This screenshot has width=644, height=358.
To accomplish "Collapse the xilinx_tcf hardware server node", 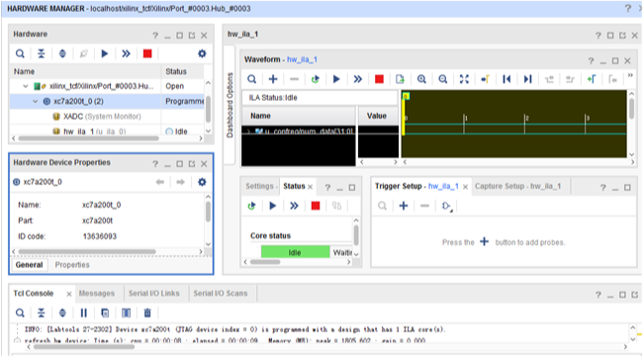I will coord(26,86).
